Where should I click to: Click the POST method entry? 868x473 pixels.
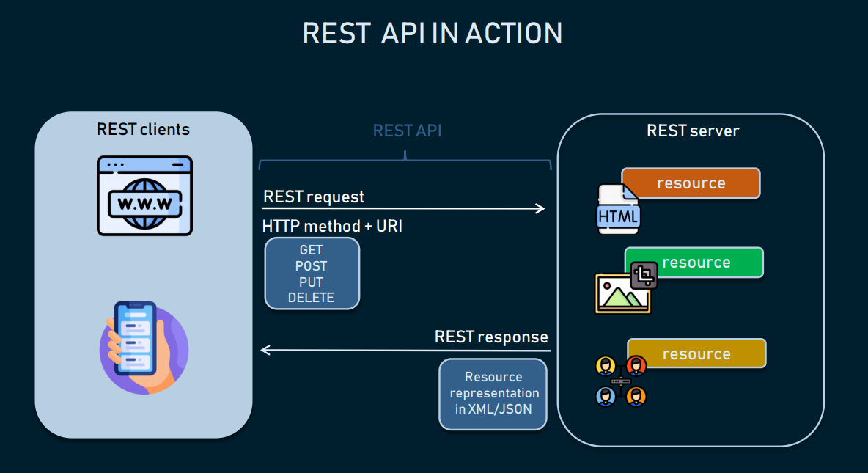click(x=312, y=266)
